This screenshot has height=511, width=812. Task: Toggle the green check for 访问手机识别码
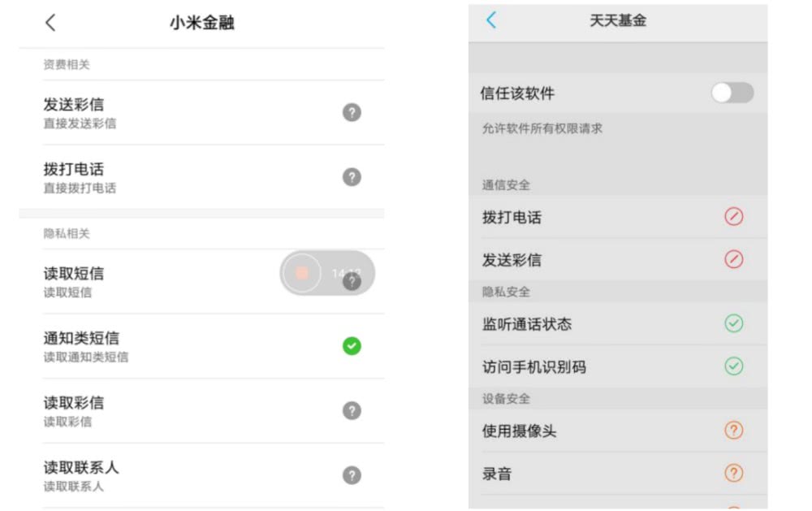(x=733, y=366)
